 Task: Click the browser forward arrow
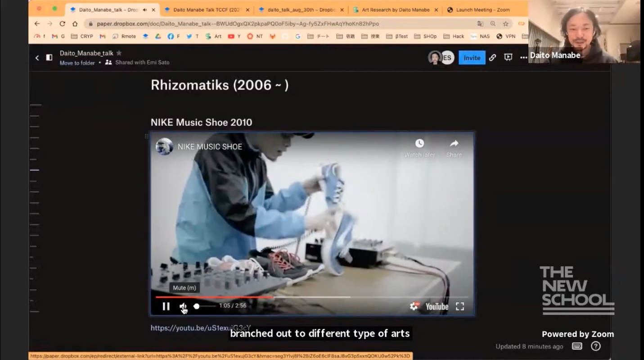tap(50, 23)
